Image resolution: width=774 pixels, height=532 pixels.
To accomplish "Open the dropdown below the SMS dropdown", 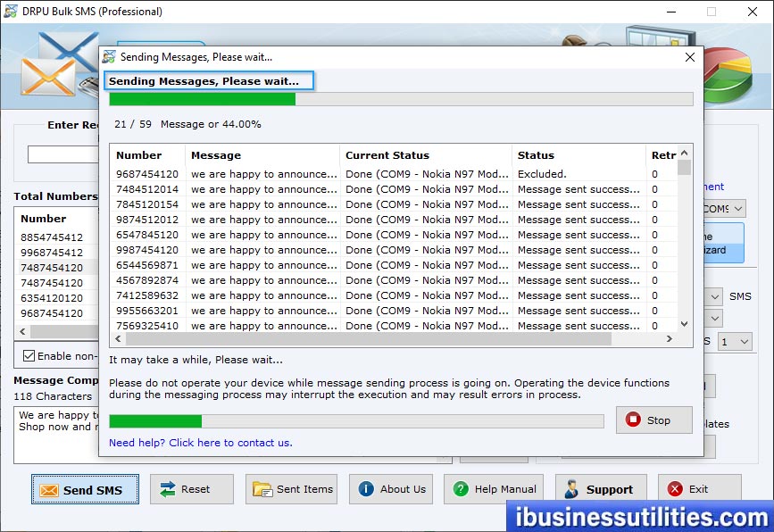I will [715, 319].
